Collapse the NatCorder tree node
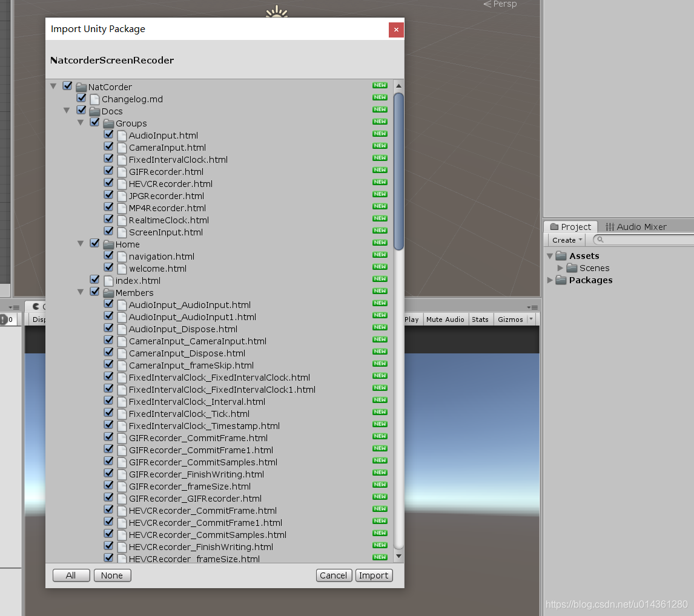The height and width of the screenshot is (616, 694). (x=53, y=87)
